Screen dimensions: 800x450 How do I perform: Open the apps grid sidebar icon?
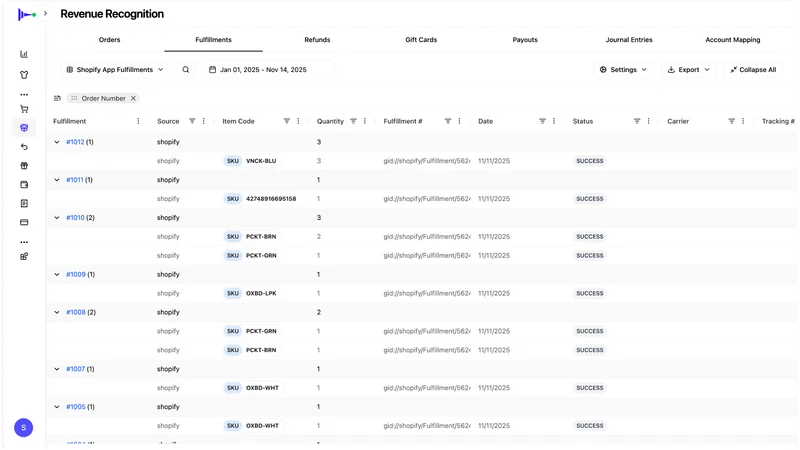pyautogui.click(x=24, y=257)
